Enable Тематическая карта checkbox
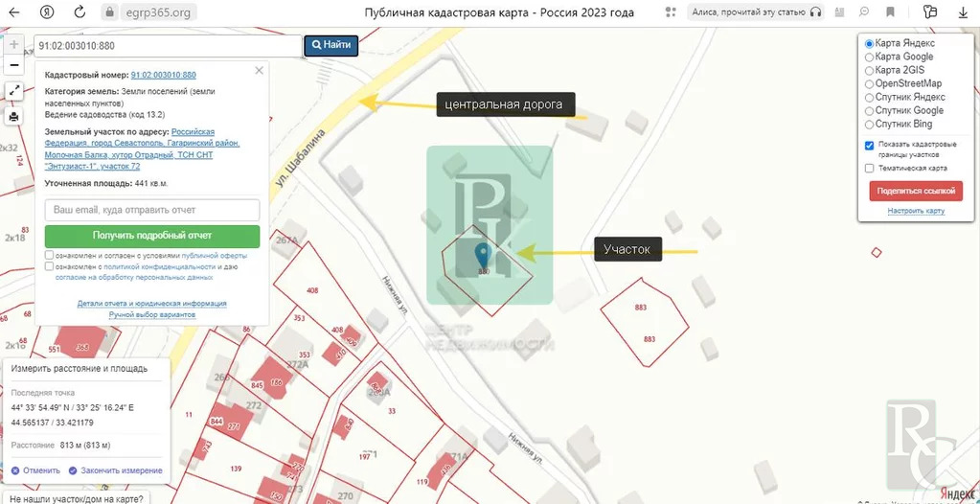Screen dimensions: 980x504 870,169
